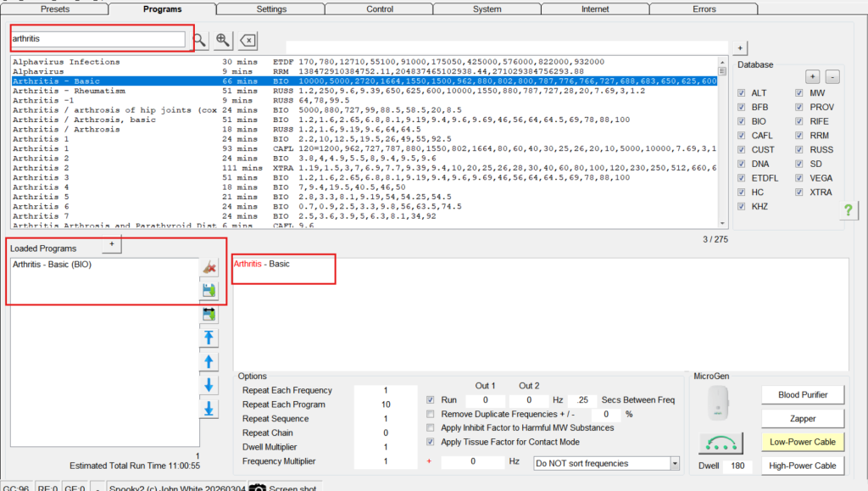Screen dimensions: 868x491
Task: Toggle Apply Tissue Factor for Contact Mode
Action: [431, 442]
